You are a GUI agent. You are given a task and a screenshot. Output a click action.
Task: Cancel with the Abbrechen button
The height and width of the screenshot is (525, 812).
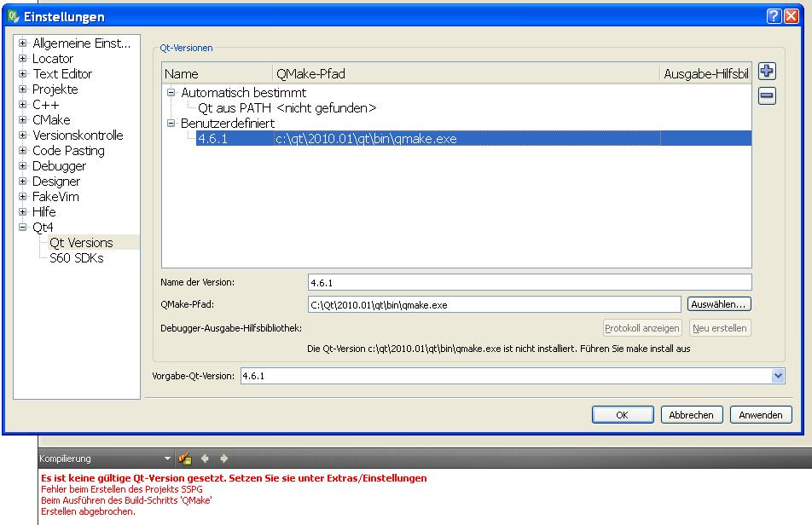click(x=692, y=415)
